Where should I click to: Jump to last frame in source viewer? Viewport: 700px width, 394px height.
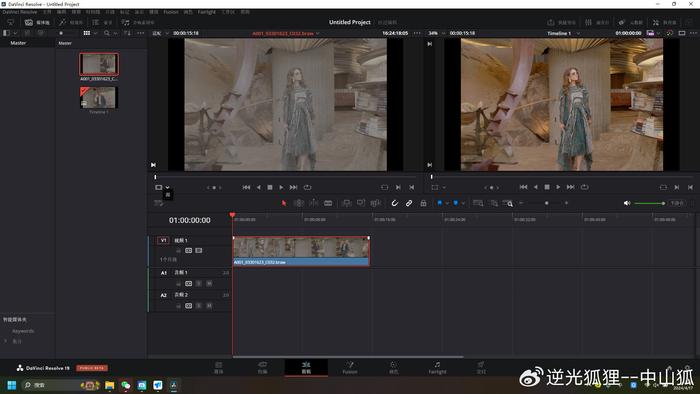(293, 187)
